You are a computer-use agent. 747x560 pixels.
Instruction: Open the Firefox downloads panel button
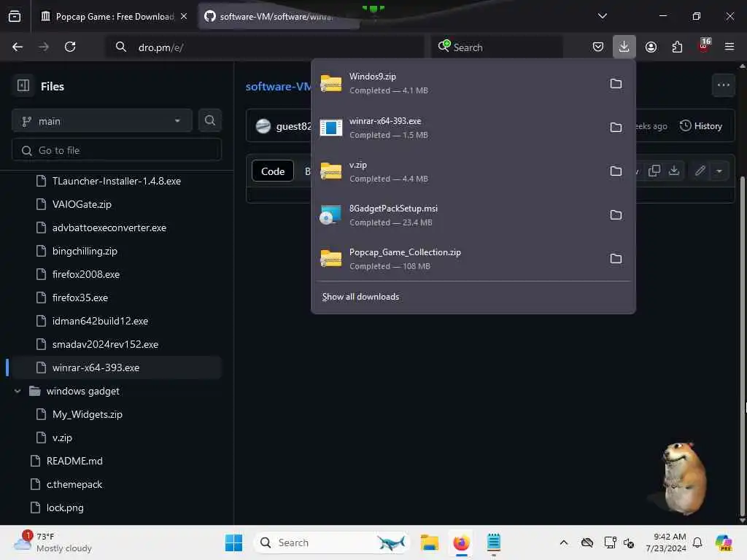tap(624, 47)
